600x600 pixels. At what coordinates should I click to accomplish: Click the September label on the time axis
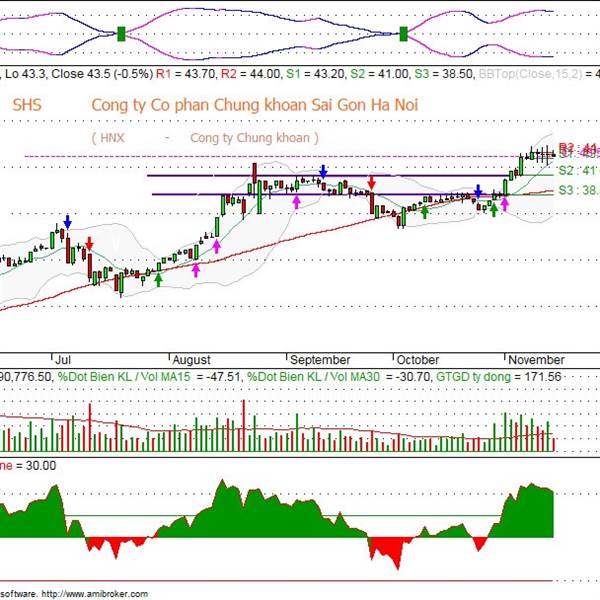pyautogui.click(x=320, y=360)
